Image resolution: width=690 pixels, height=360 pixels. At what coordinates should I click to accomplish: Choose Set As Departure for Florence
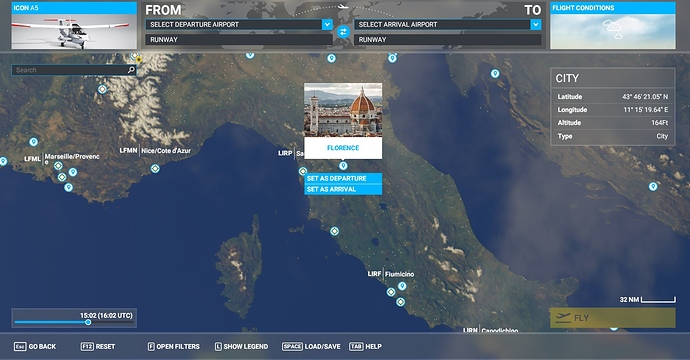coord(343,178)
